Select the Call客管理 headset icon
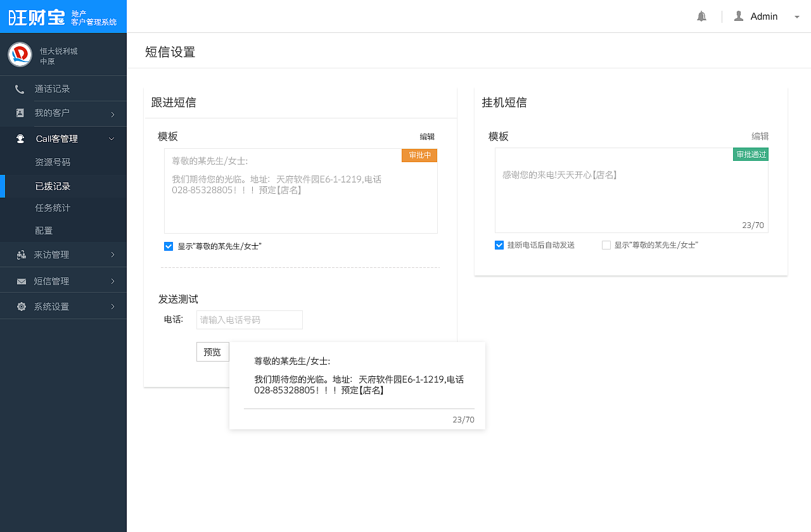 click(20, 138)
